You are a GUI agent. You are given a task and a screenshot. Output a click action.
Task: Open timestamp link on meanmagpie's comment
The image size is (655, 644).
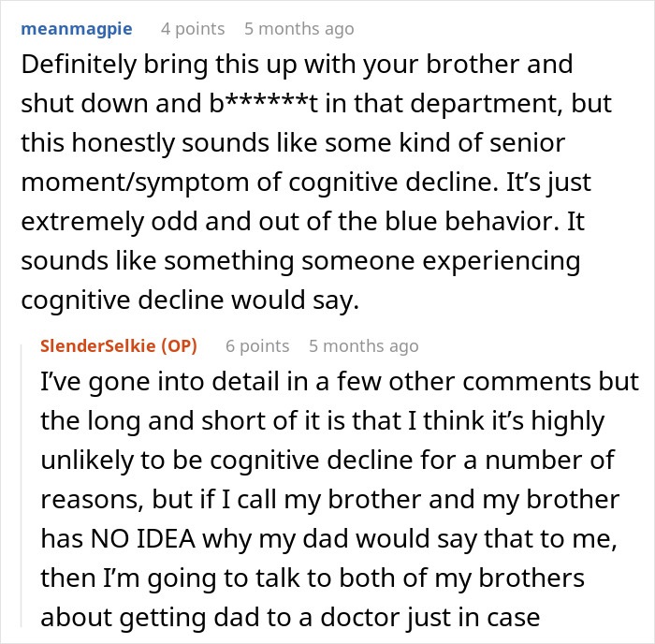(298, 29)
